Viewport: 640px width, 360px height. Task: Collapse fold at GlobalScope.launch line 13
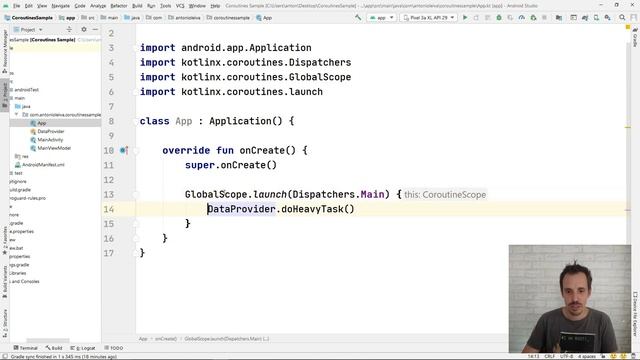point(136,194)
